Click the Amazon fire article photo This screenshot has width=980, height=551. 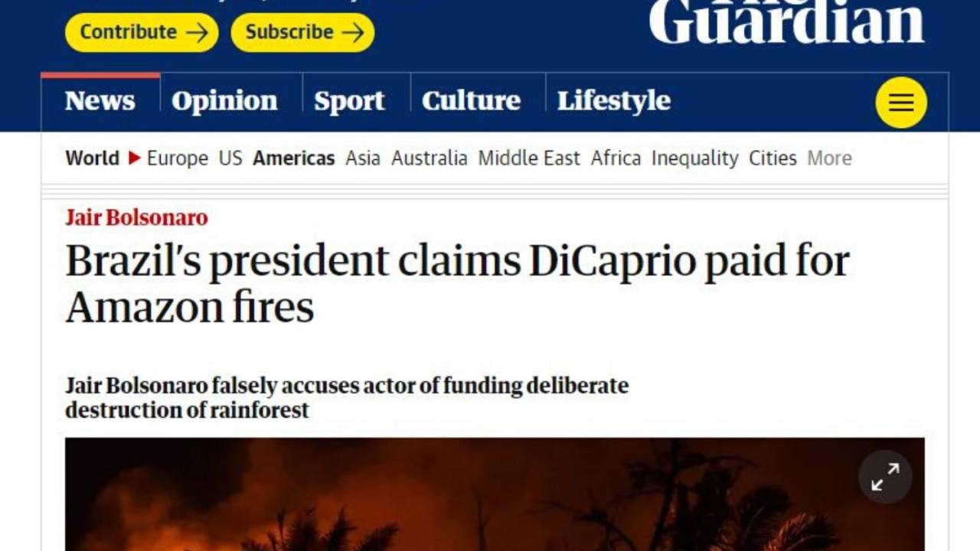point(495,494)
